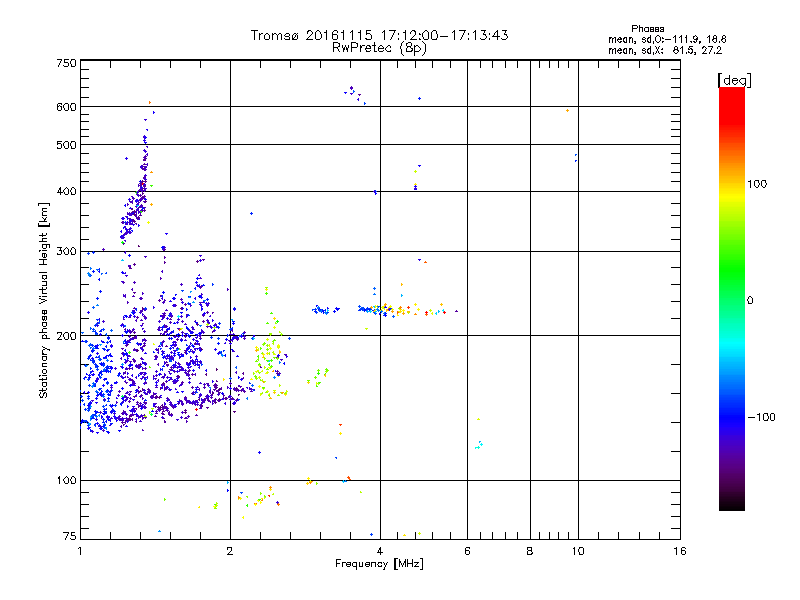Click the cyan point cluster just above 6 MHz

point(479,445)
